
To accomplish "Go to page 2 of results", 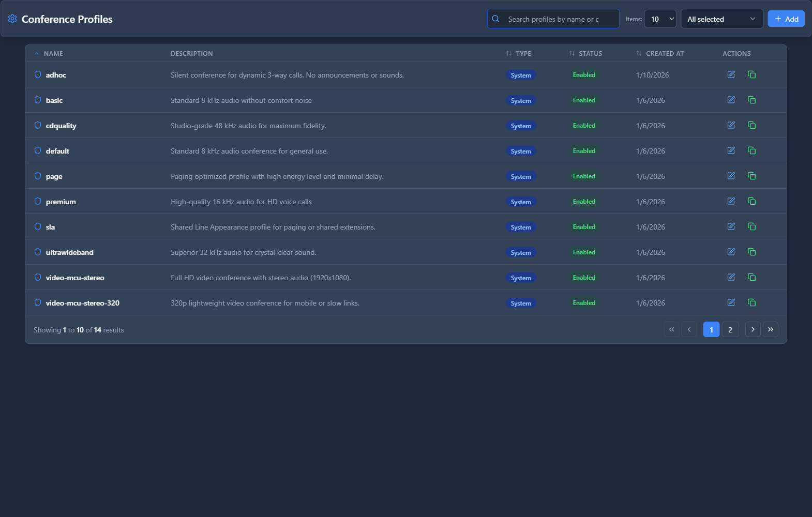I will 730,330.
